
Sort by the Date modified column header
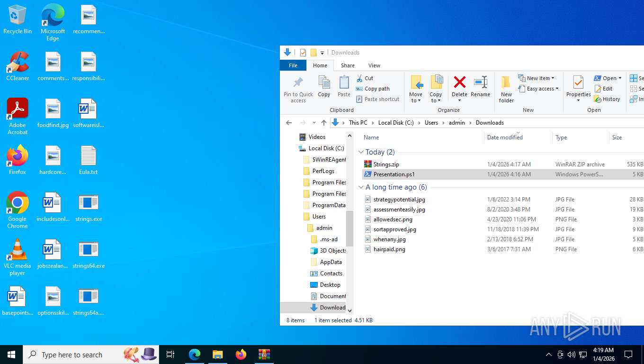505,137
